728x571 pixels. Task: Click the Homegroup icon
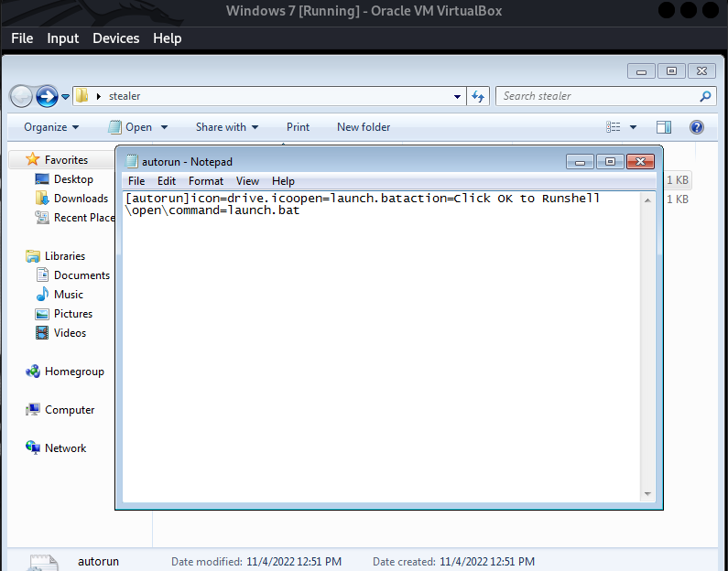32,372
